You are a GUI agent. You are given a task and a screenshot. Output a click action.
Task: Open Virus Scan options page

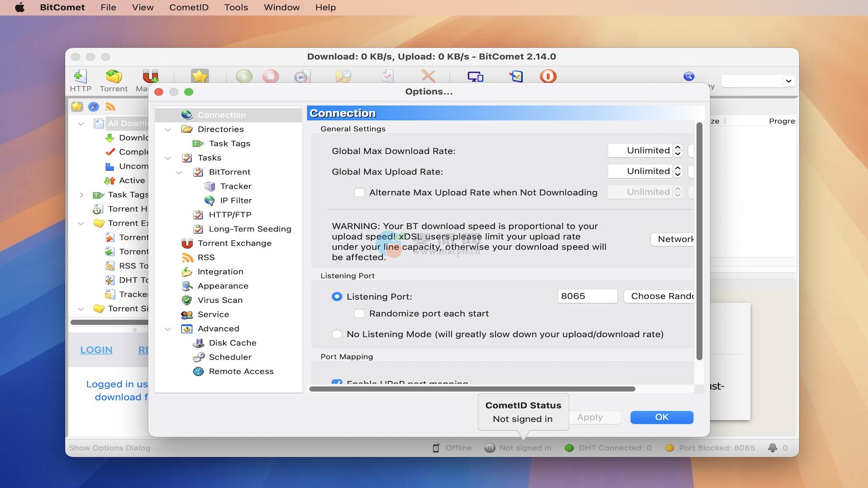(220, 300)
